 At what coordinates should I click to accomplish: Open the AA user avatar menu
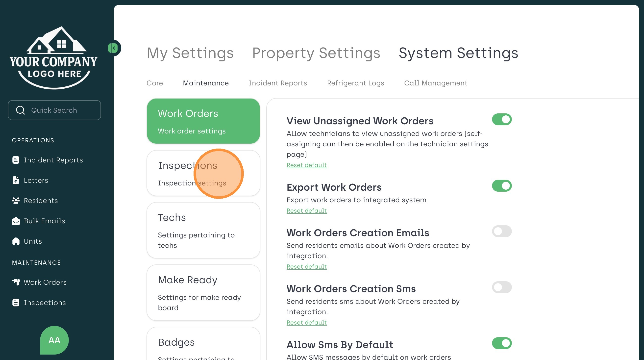(x=54, y=340)
